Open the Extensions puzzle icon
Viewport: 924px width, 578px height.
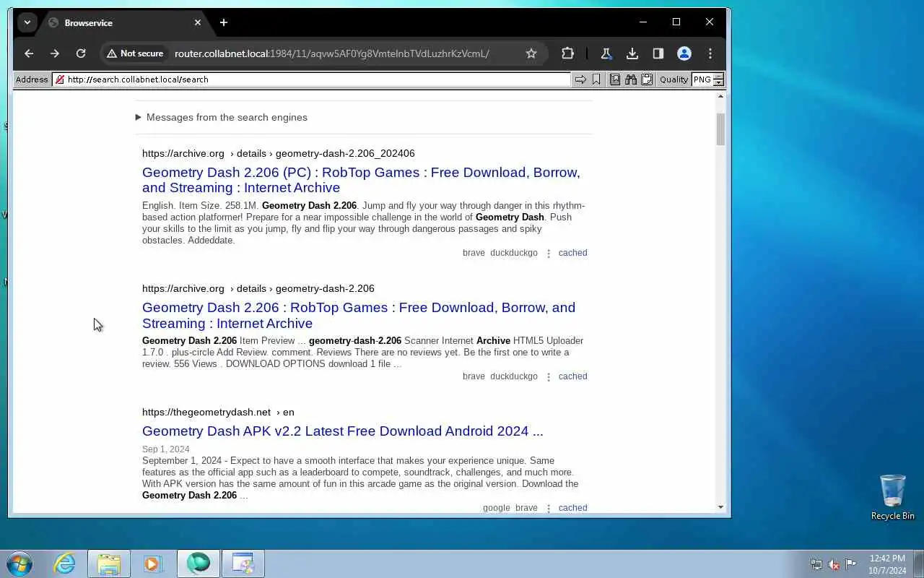[567, 53]
